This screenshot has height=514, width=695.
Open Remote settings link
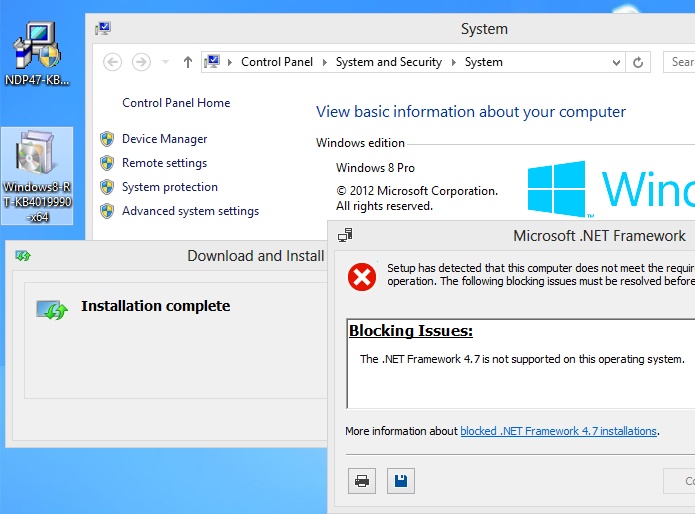pos(164,163)
